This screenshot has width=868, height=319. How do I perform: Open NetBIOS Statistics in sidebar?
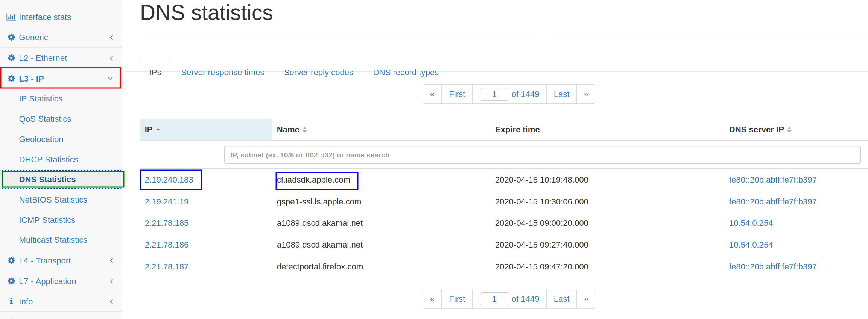tap(53, 200)
